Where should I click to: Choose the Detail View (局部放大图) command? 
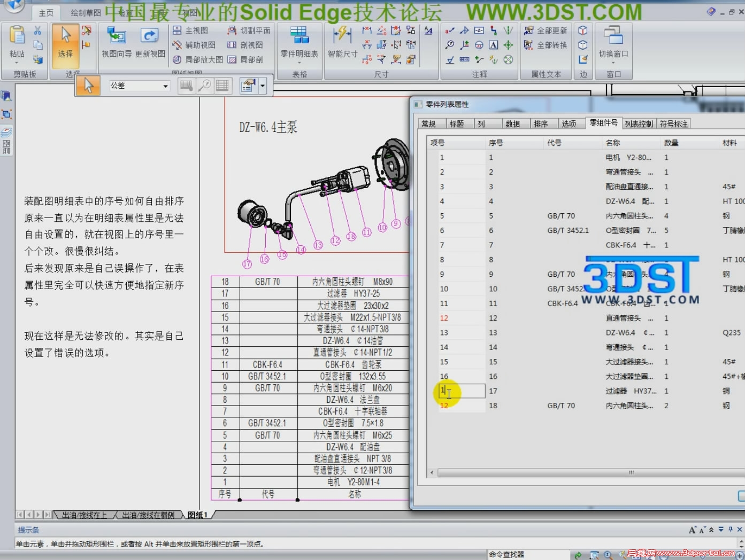point(197,60)
